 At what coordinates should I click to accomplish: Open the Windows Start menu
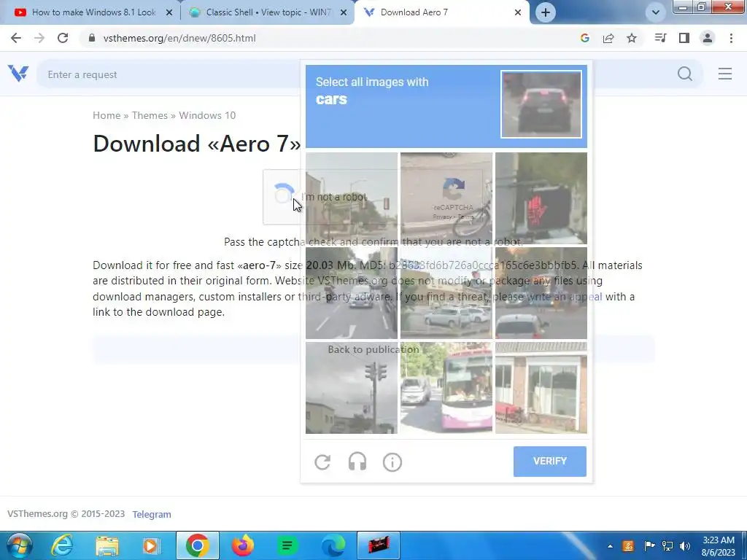pyautogui.click(x=19, y=545)
